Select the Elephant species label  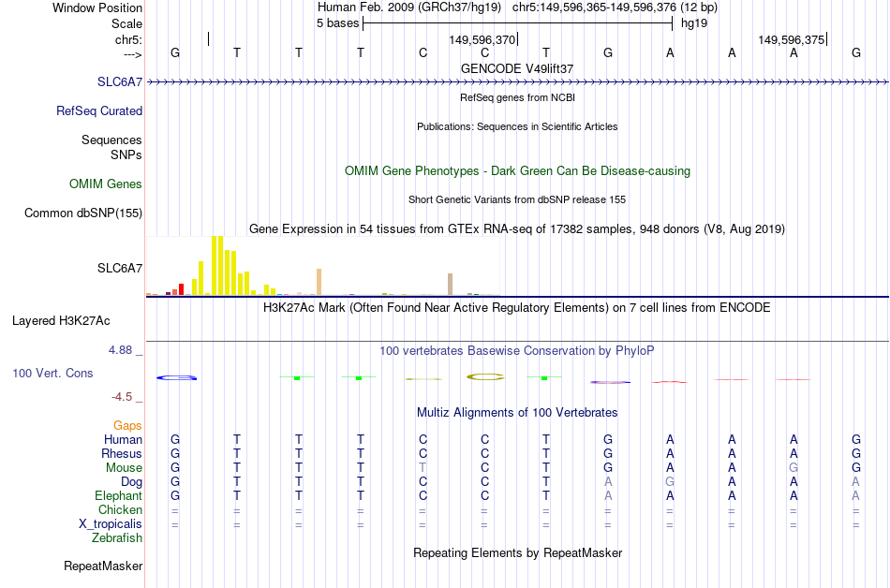click(x=119, y=495)
